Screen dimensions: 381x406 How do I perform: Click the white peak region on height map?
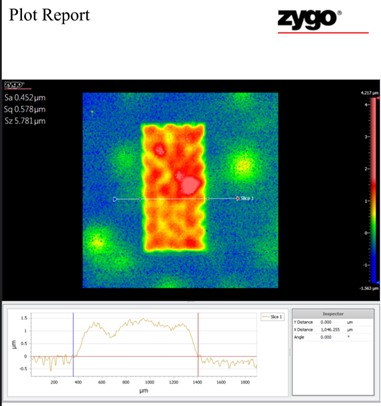(x=191, y=183)
